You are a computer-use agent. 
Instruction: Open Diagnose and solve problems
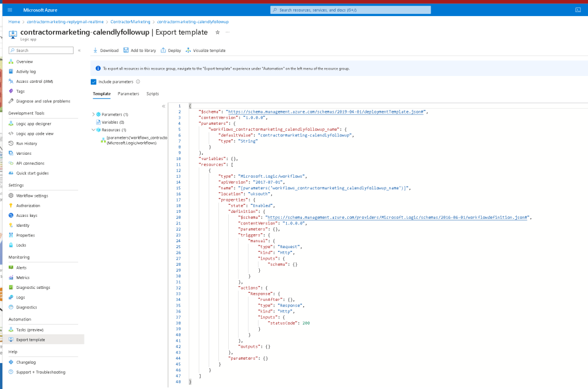[x=43, y=101]
